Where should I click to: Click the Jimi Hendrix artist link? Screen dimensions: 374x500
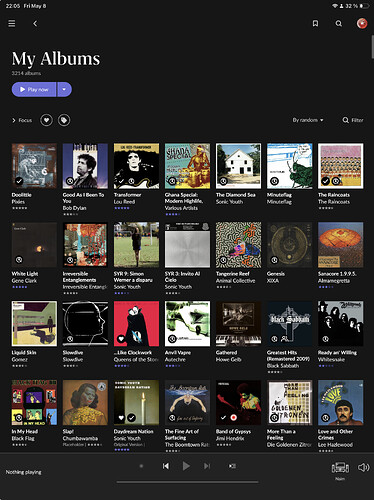[230, 438]
